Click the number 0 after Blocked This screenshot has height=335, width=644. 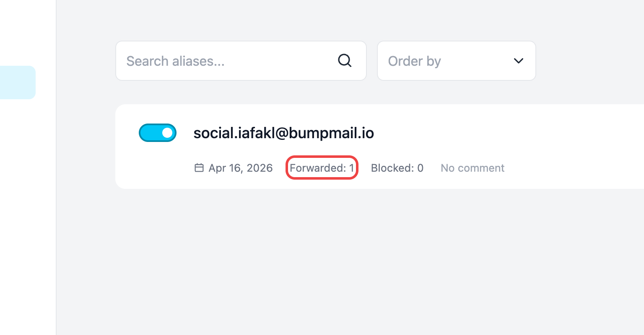click(421, 168)
